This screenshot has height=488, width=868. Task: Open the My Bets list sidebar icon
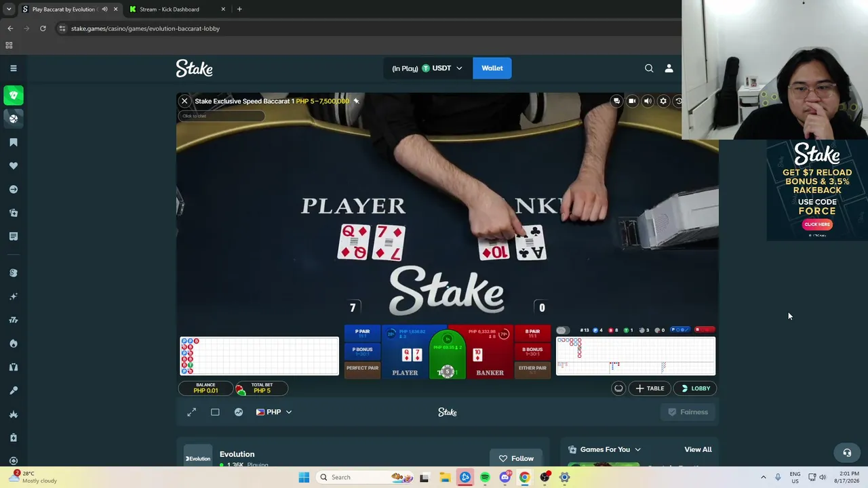pos(14,236)
